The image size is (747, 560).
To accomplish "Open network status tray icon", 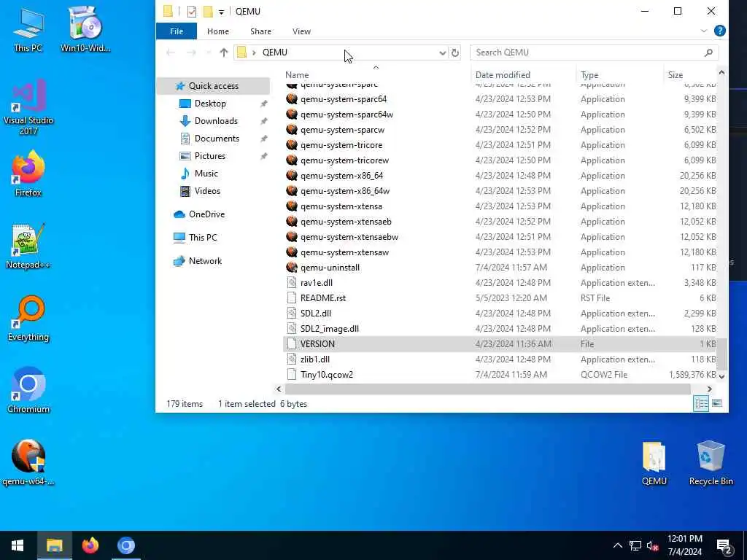I will pyautogui.click(x=635, y=545).
